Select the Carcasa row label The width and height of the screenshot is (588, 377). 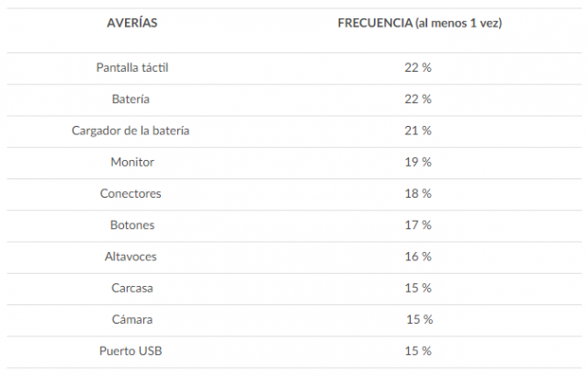pyautogui.click(x=131, y=288)
